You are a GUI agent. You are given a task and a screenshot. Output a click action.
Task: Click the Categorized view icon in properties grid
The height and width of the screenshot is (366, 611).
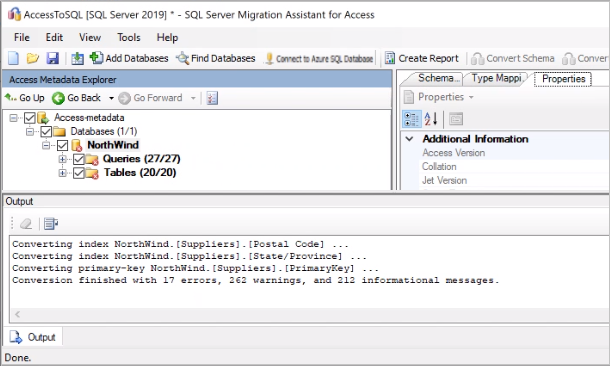click(411, 119)
